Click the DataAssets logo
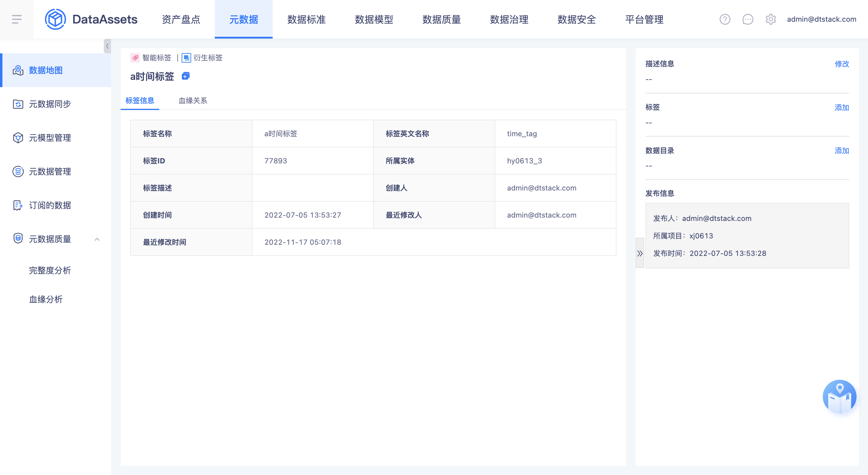The image size is (868, 475). (x=91, y=19)
